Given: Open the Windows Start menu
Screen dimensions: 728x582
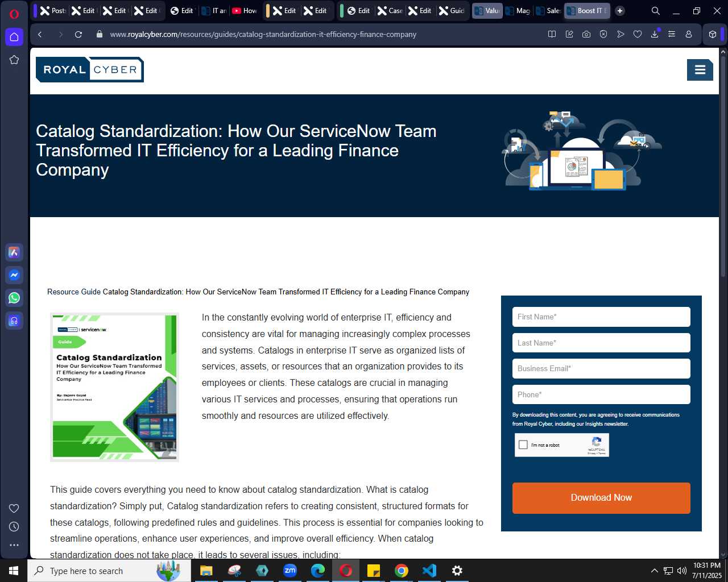Looking at the screenshot, I should (x=14, y=571).
